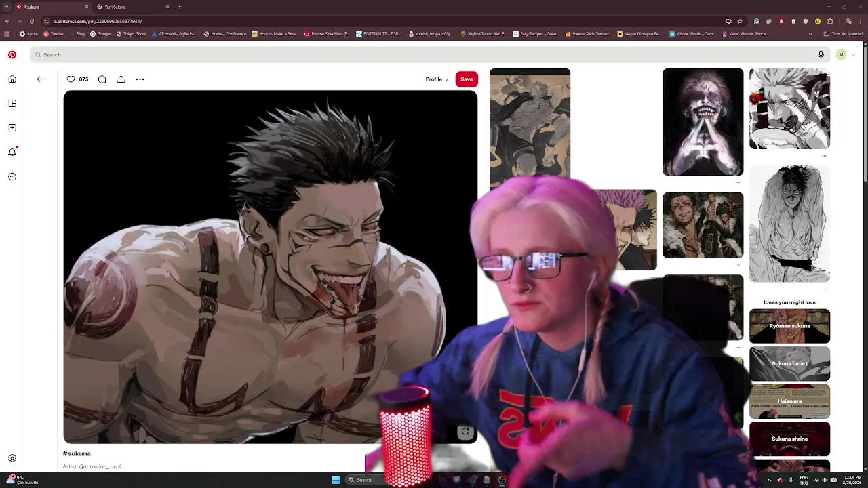Viewport: 868px width, 488px height.
Task: Reload the page with the browser refresh button
Action: tap(32, 21)
